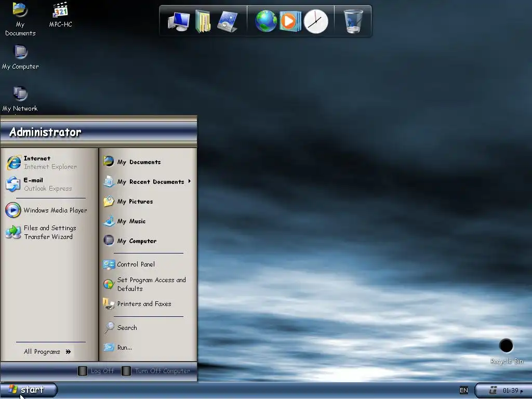
Task: Click the 01:39 taskbar clock
Action: click(x=512, y=391)
